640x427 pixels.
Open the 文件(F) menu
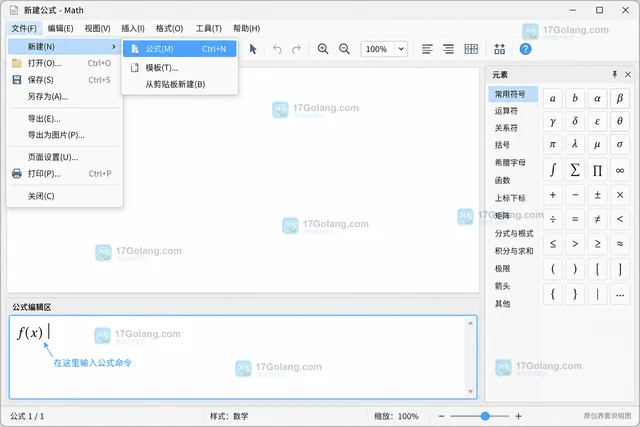point(24,29)
